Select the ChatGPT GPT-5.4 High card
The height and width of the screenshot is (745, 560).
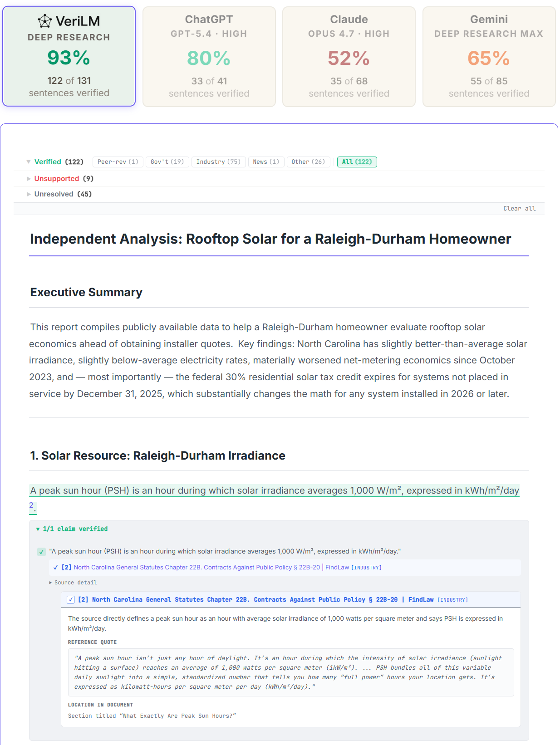(209, 57)
